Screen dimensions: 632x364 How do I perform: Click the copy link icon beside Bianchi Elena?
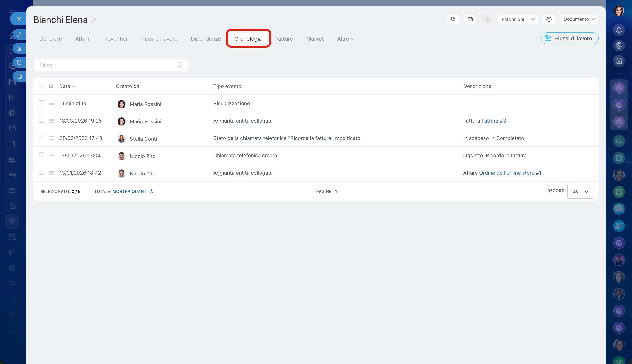click(94, 20)
